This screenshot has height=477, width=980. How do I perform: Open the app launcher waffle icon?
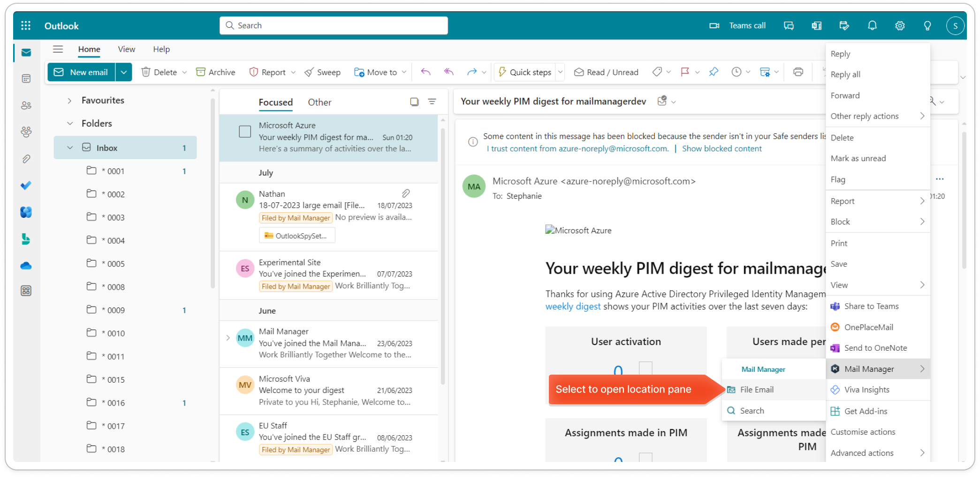[x=26, y=26]
